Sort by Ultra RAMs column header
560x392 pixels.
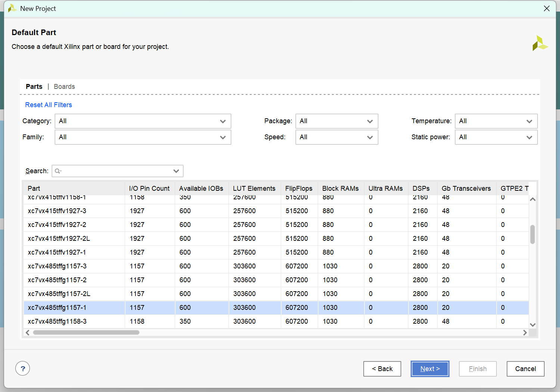[x=386, y=189]
